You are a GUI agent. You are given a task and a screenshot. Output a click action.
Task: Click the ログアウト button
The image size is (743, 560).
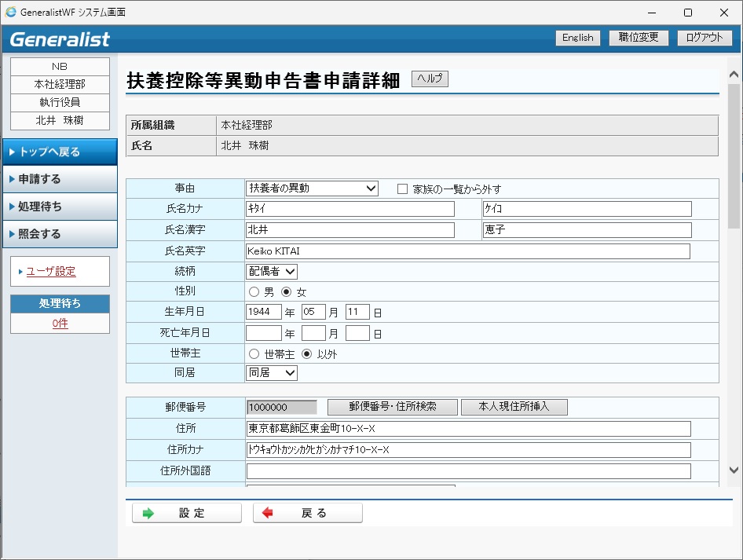point(705,38)
